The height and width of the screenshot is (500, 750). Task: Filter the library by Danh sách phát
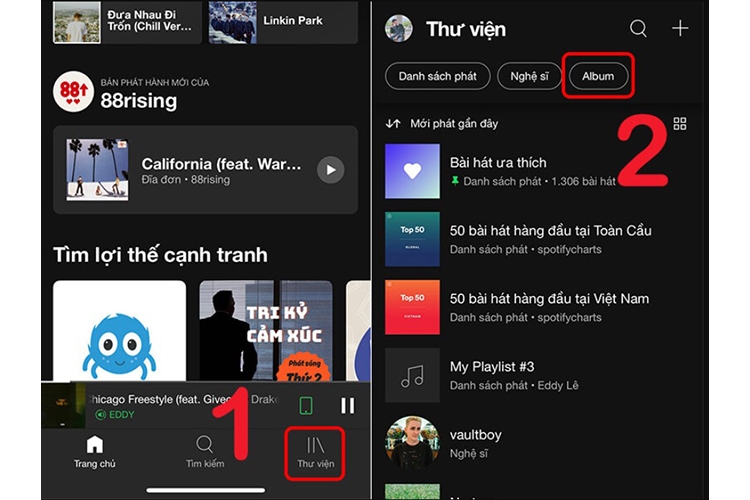tap(438, 76)
